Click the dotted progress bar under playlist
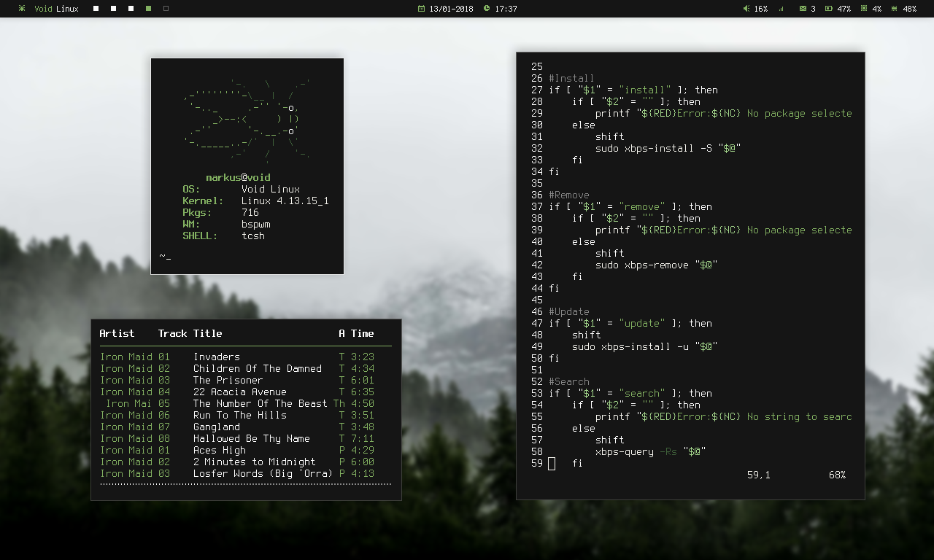This screenshot has height=560, width=934. (x=245, y=483)
